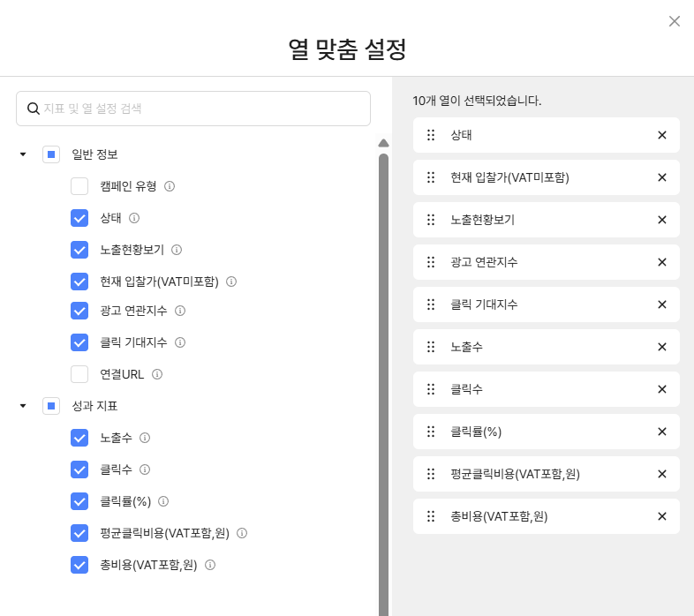Uncheck the 광고 연관지수 checkbox
Viewport: 694px width, 616px height.
(x=79, y=311)
